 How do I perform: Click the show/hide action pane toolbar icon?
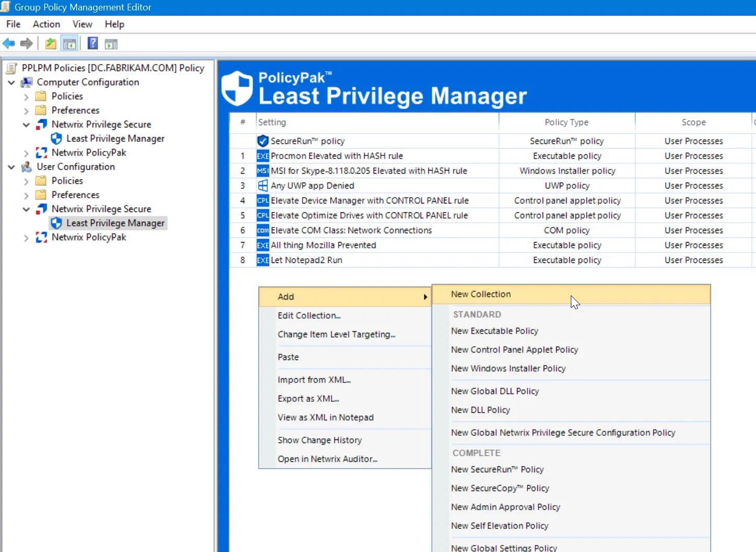[111, 43]
